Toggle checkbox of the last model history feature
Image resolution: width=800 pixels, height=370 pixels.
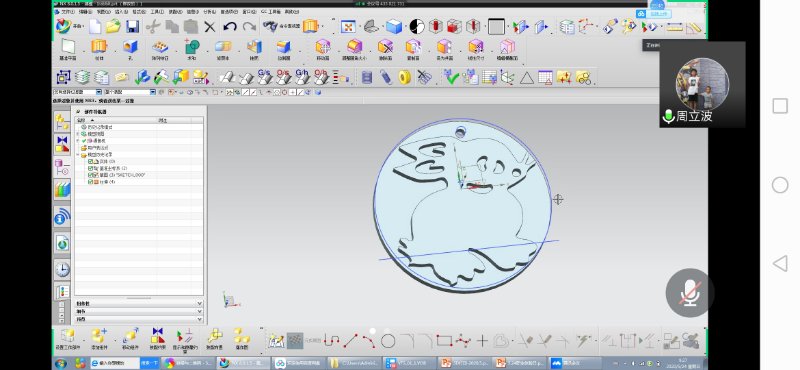(x=90, y=182)
